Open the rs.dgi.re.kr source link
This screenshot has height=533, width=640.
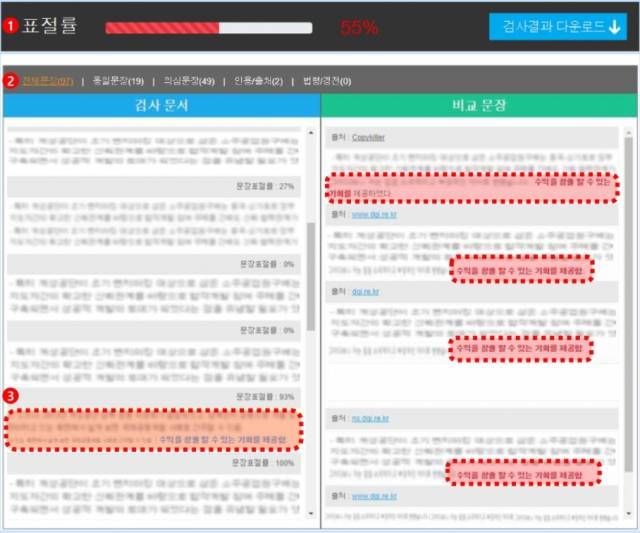[370, 418]
